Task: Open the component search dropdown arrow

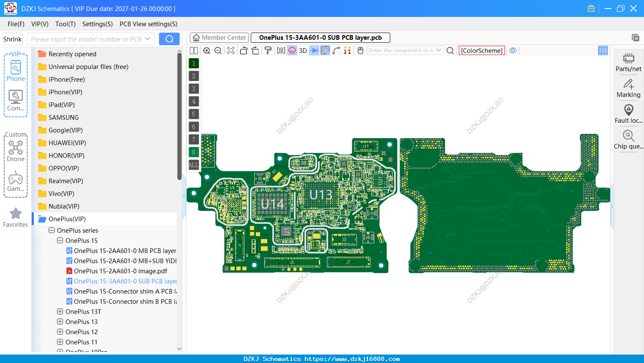Action: pyautogui.click(x=438, y=50)
